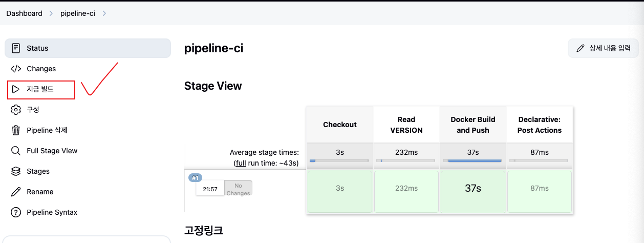Click the layers icon beside Stages
This screenshot has height=243, width=644.
pos(16,171)
